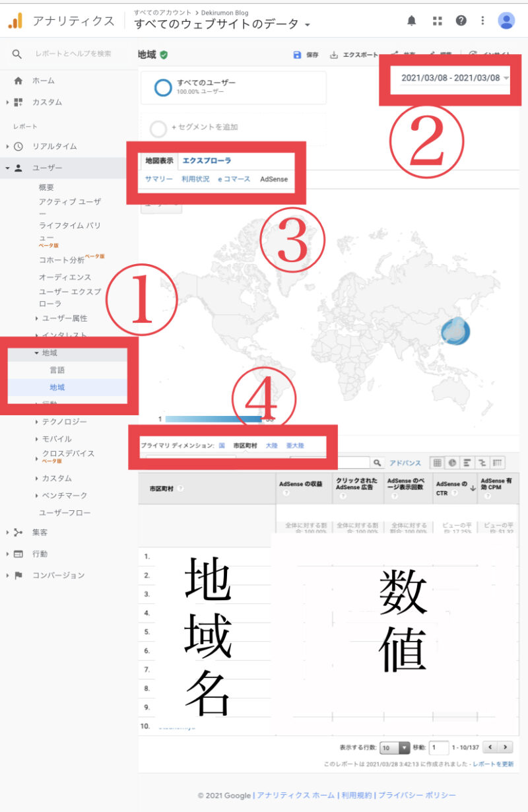The width and height of the screenshot is (528, 812).
Task: Save the report with 保存
Action: point(305,55)
